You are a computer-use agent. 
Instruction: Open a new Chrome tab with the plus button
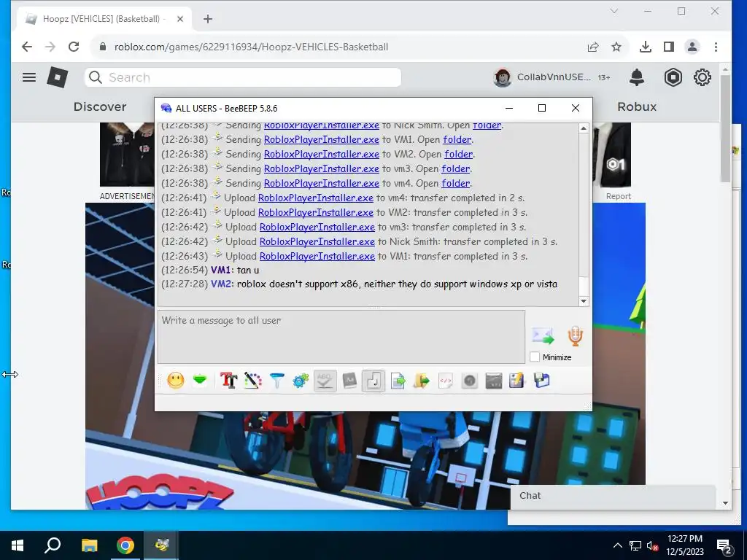[208, 19]
